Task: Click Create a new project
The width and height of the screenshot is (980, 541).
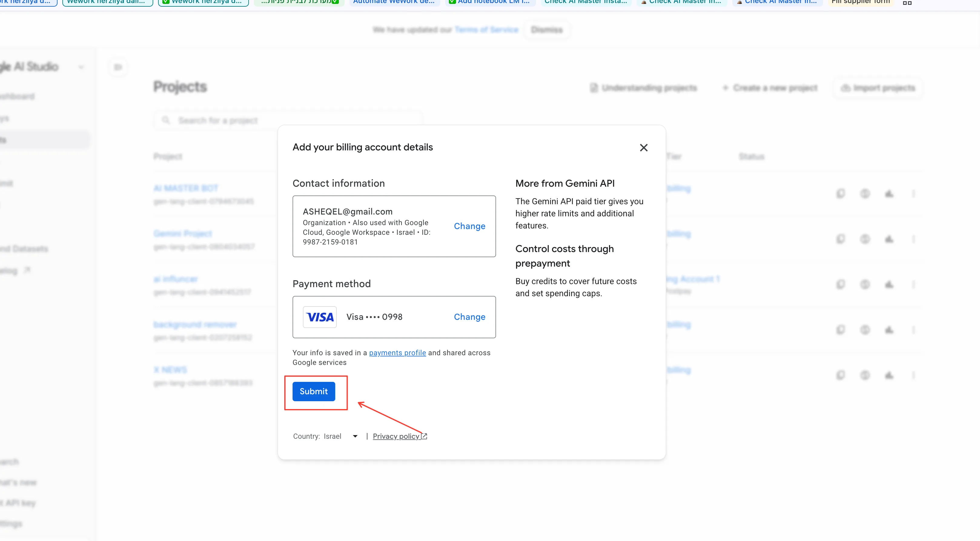Action: (770, 88)
